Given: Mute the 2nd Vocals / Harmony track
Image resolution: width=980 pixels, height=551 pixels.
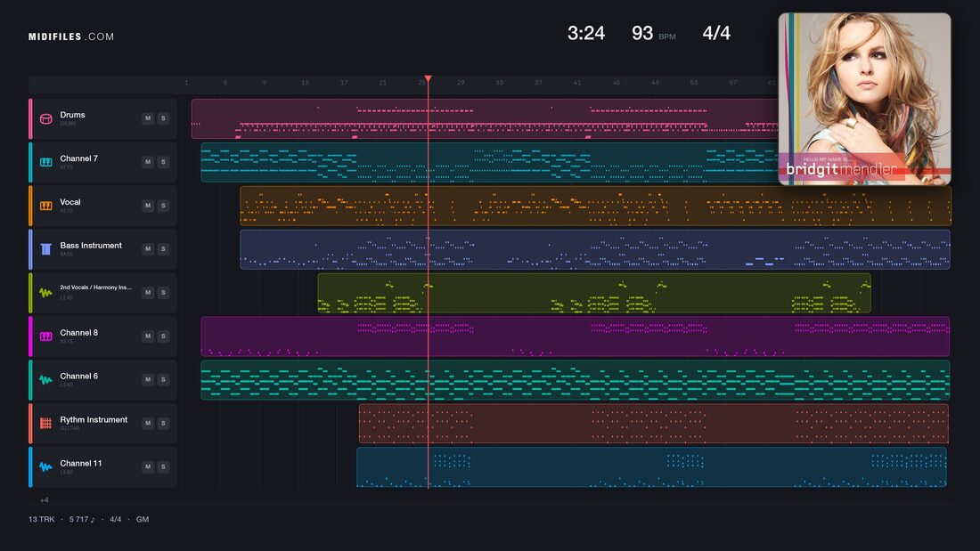Looking at the screenshot, I should [x=148, y=292].
